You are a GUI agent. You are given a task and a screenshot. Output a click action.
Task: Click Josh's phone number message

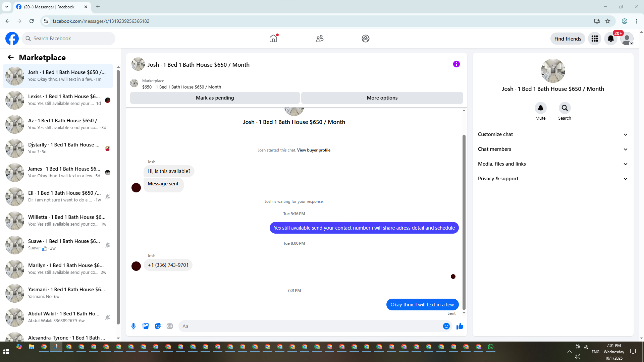(168, 265)
